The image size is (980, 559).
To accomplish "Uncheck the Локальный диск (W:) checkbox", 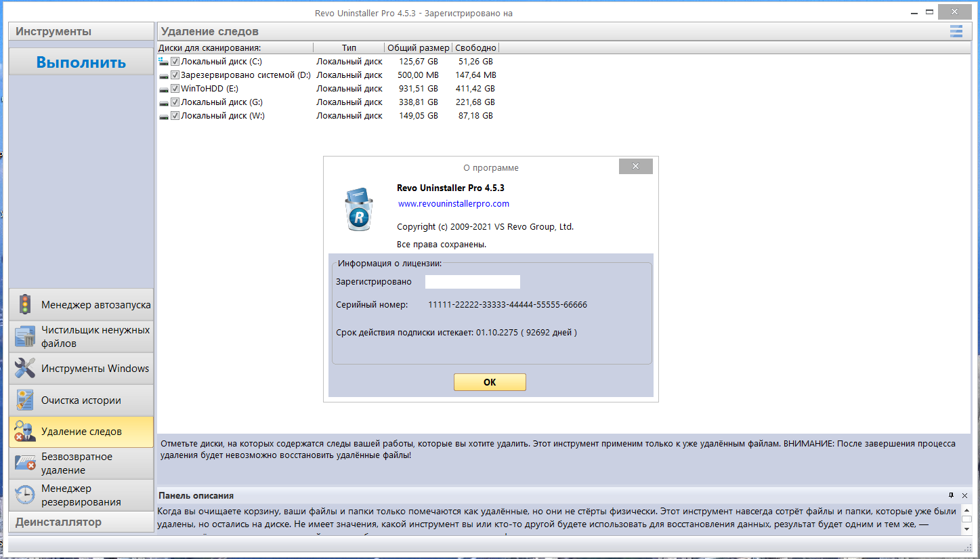I will click(x=175, y=116).
